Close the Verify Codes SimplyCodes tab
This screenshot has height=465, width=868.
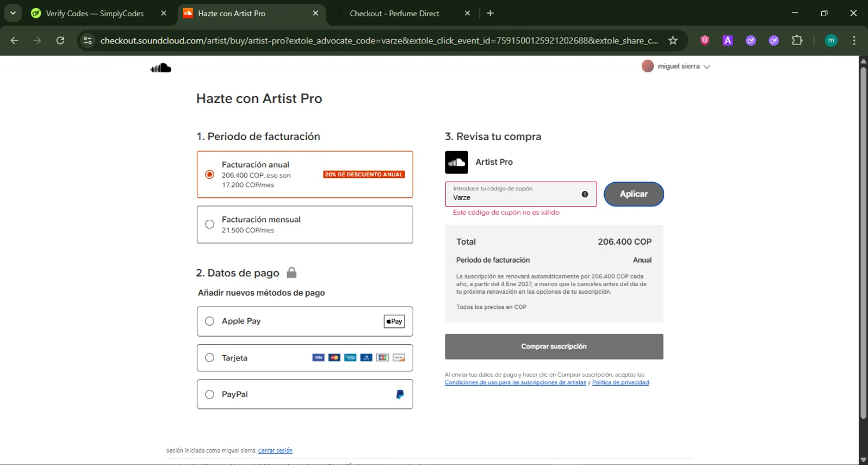point(164,13)
